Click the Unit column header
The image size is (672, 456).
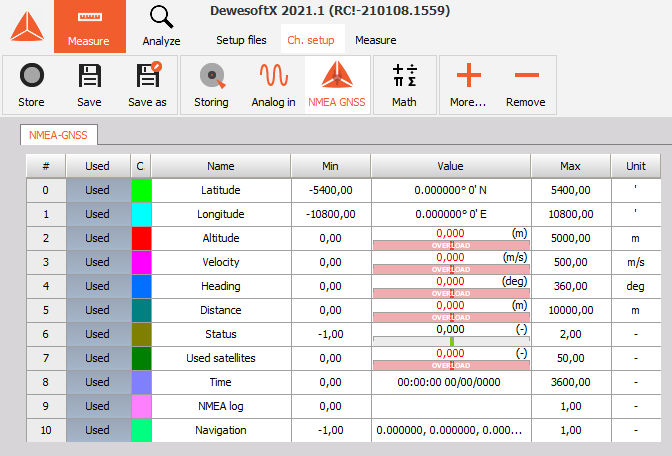click(x=636, y=166)
